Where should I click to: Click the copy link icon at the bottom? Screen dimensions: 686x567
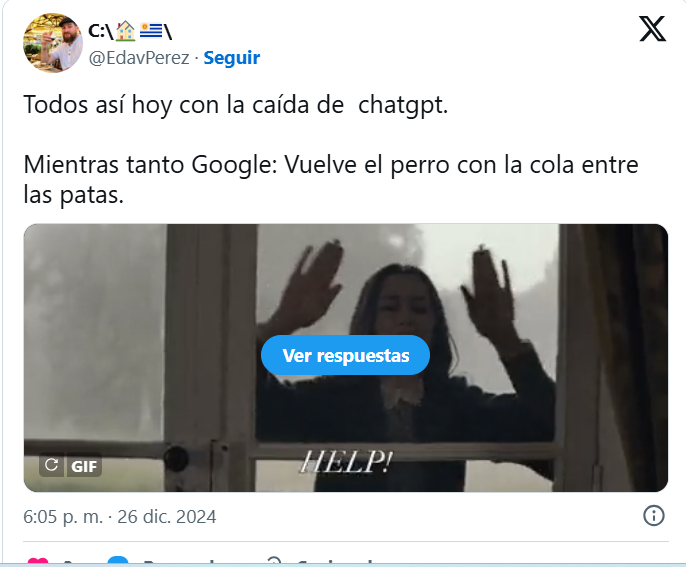275,561
